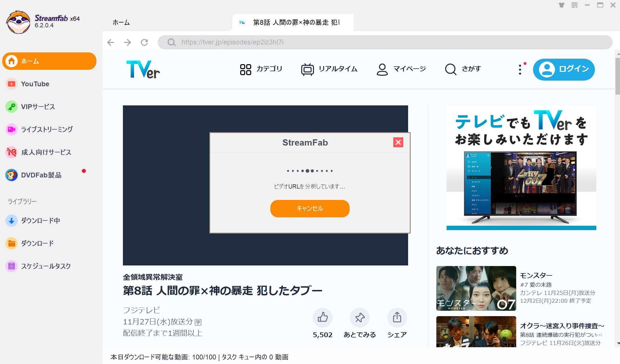Click the address bar search magnifier
The width and height of the screenshot is (620, 364).
click(x=171, y=42)
